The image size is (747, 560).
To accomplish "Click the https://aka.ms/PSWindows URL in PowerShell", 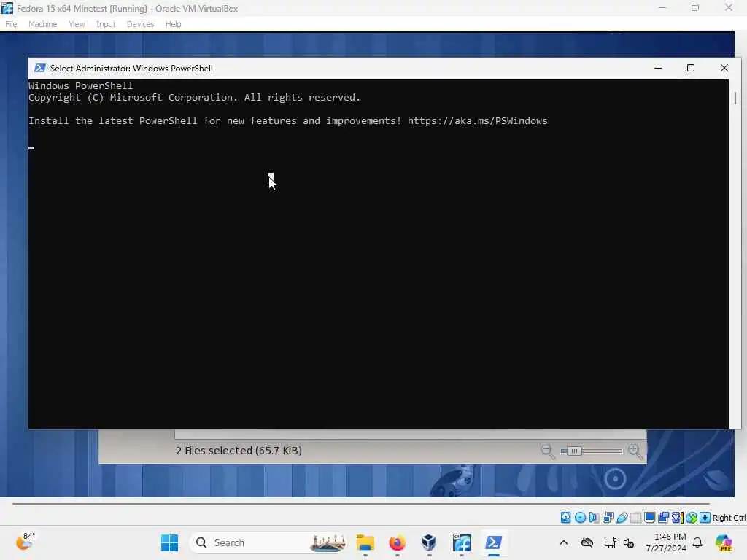I will pyautogui.click(x=477, y=120).
